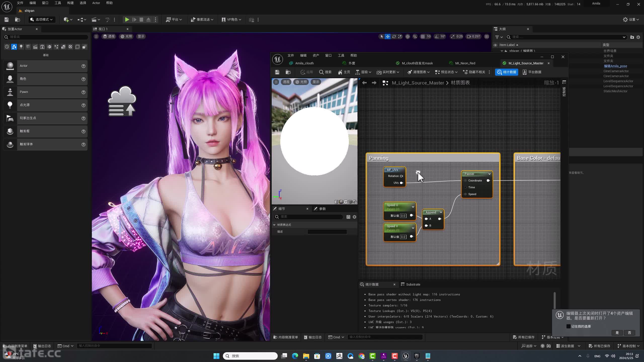Select the Lights category in Place Actors
The width and height of the screenshot is (644, 362).
click(21, 47)
